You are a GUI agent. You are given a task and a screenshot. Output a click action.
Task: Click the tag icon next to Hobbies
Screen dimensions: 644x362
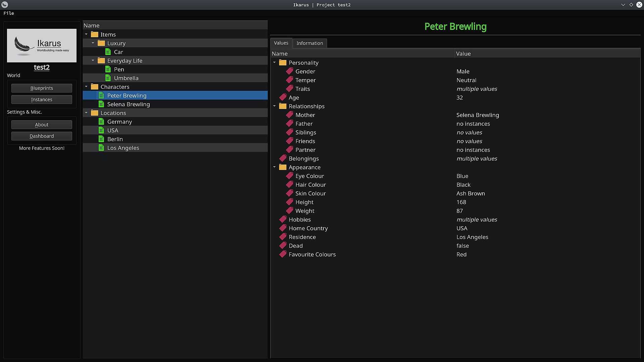283,220
